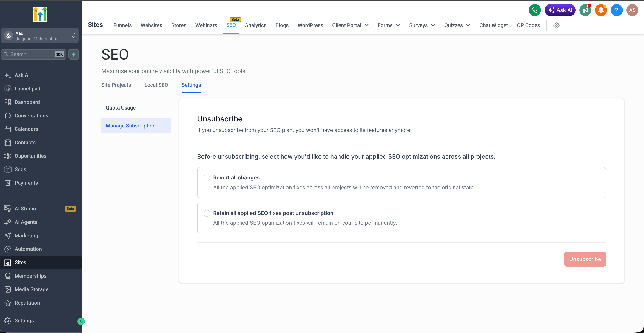The height and width of the screenshot is (333, 644).
Task: Open the WordPress tab
Action: 310,25
